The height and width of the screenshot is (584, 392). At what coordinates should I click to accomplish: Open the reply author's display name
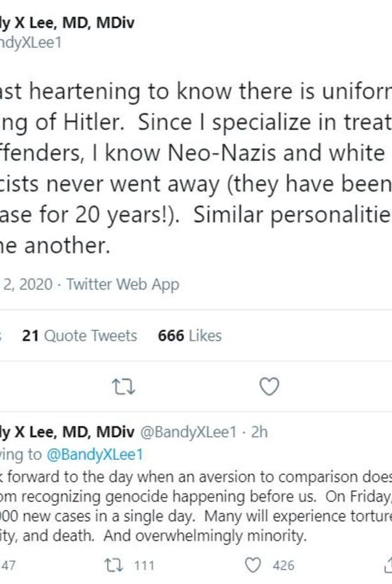click(65, 432)
